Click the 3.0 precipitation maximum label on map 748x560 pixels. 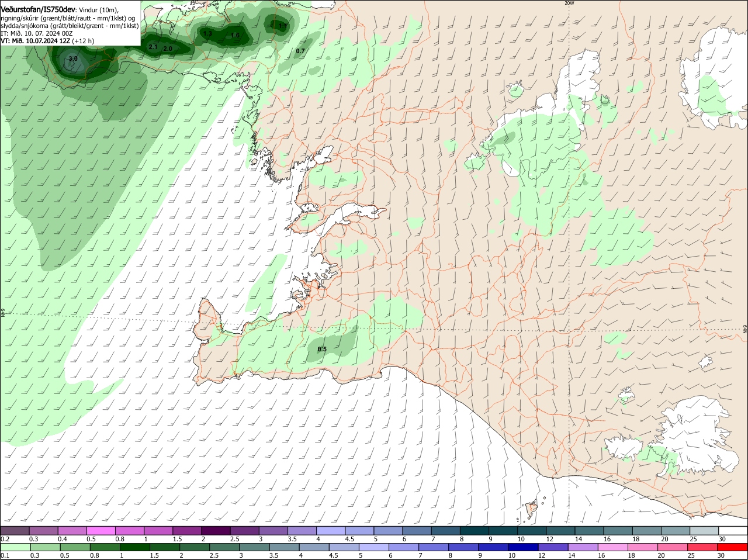[x=72, y=59]
